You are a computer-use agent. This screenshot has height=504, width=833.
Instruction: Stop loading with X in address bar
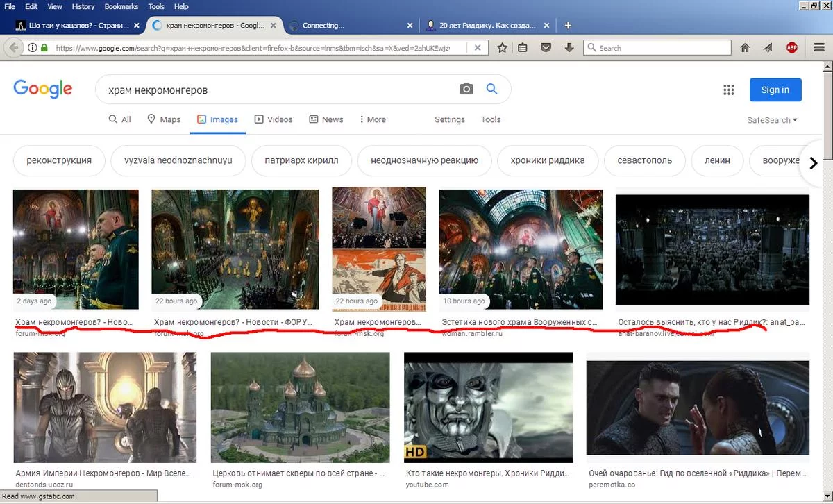[x=476, y=48]
